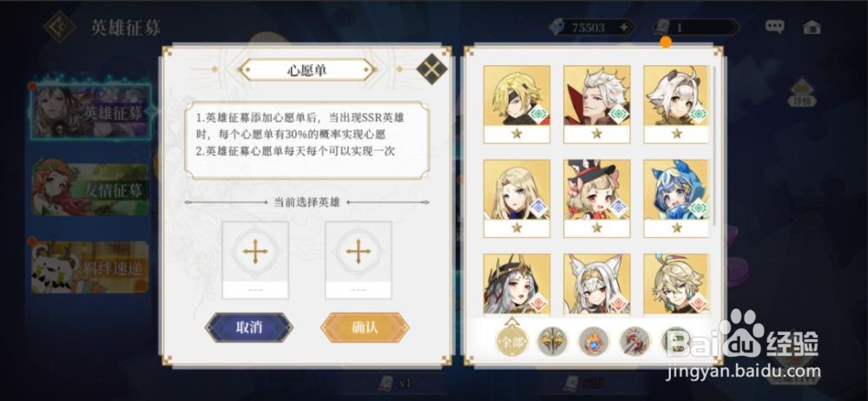Open the chat bubble icon at top right

[x=774, y=27]
